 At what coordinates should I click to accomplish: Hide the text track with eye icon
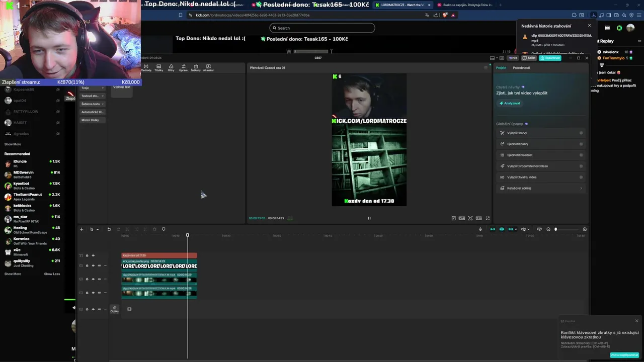click(x=93, y=255)
